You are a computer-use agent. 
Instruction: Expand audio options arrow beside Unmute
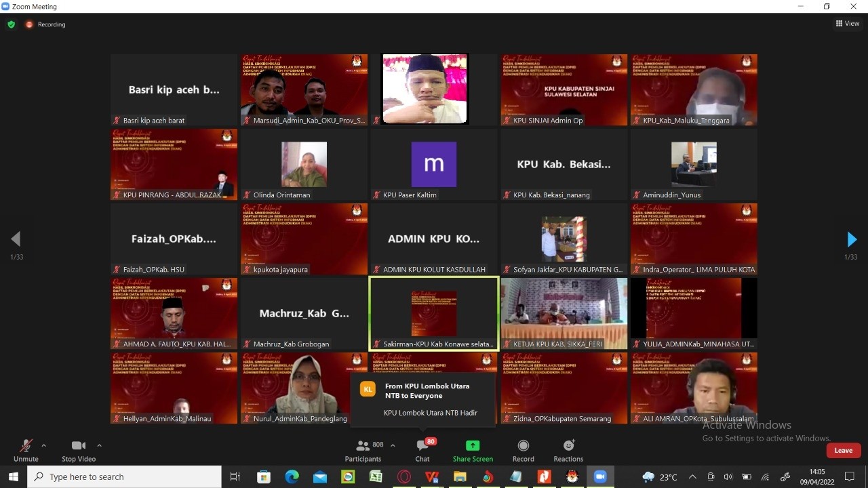click(44, 445)
